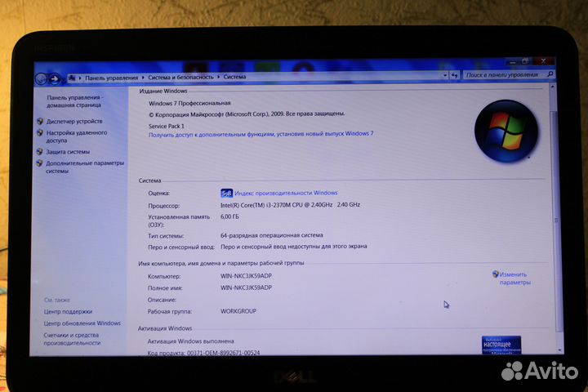Click the search magnifier icon
The image size is (588, 392).
550,74
